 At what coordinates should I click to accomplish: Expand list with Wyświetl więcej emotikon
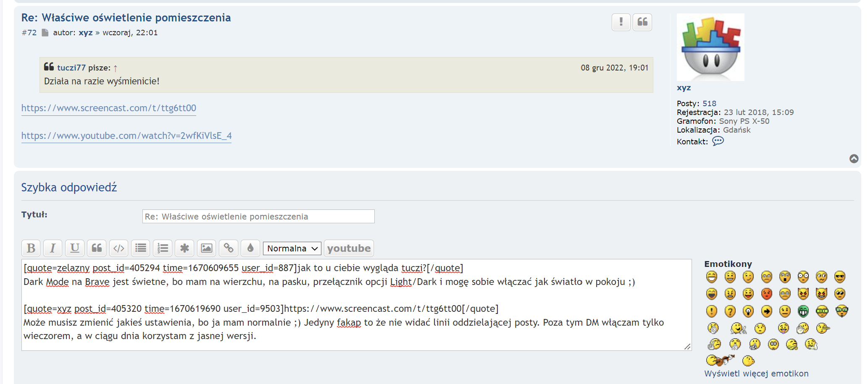tap(756, 374)
